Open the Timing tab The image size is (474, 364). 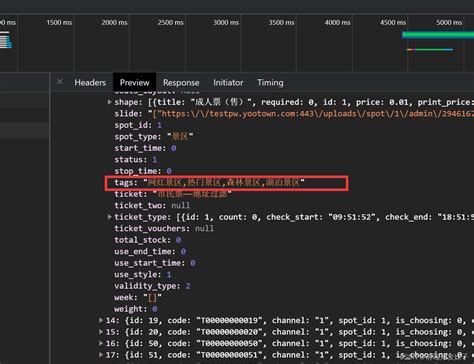coord(270,83)
